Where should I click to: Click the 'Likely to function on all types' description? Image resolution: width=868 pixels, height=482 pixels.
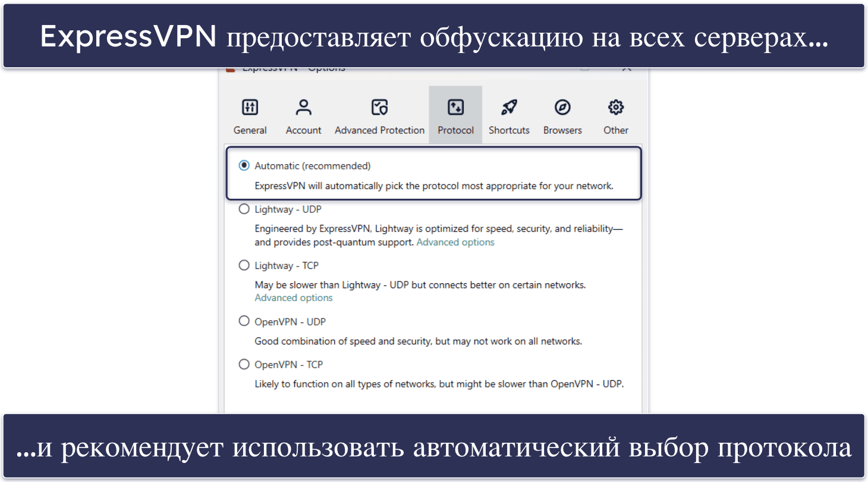click(439, 384)
